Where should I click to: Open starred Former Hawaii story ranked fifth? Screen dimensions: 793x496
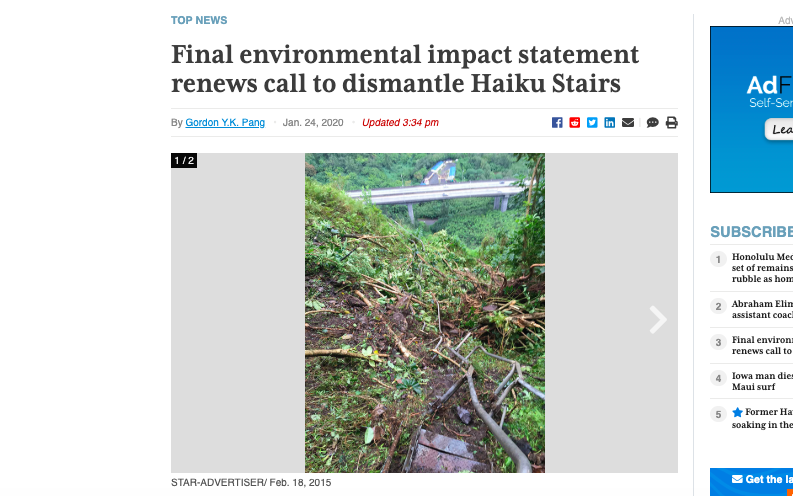(762, 418)
